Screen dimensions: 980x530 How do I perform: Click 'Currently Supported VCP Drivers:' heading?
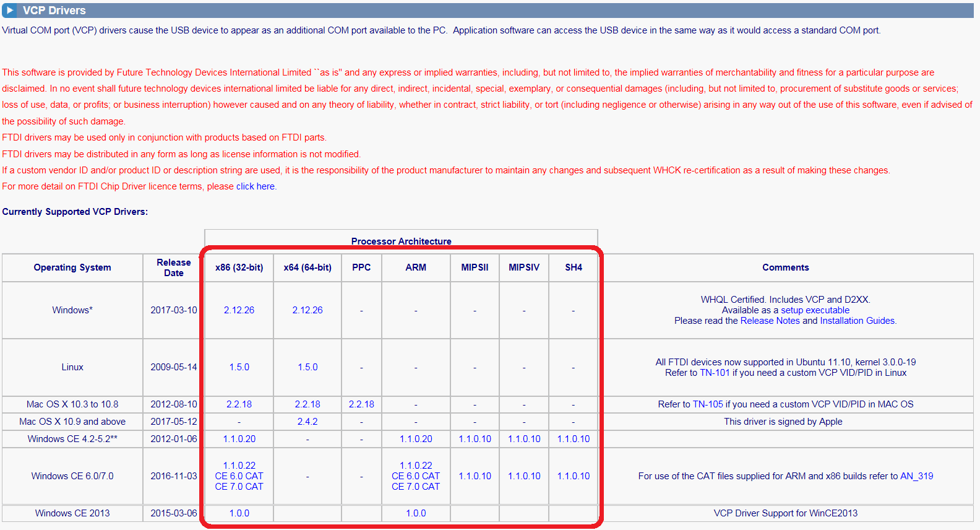pyautogui.click(x=75, y=212)
